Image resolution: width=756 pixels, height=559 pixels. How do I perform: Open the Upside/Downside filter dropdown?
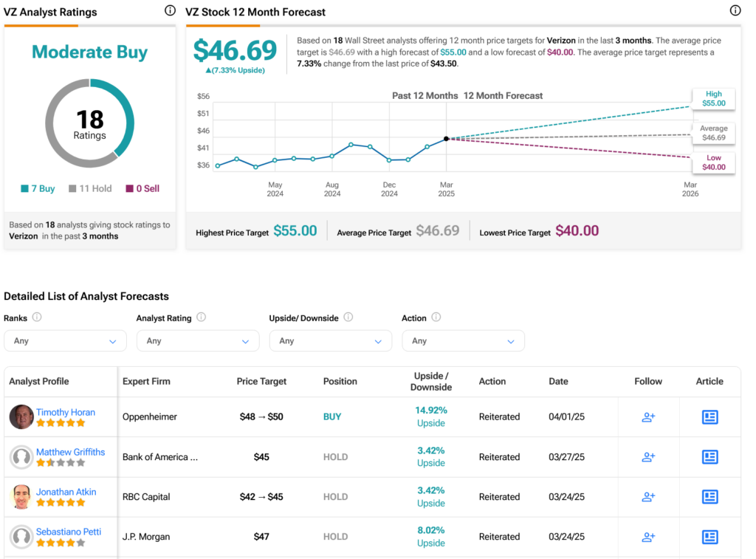(331, 341)
